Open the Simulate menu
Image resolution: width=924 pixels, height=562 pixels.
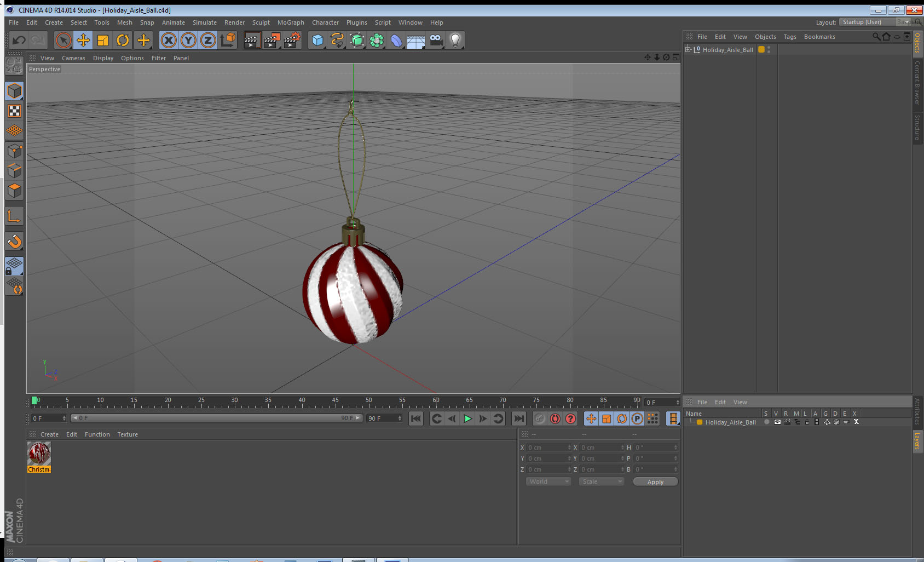click(x=205, y=22)
